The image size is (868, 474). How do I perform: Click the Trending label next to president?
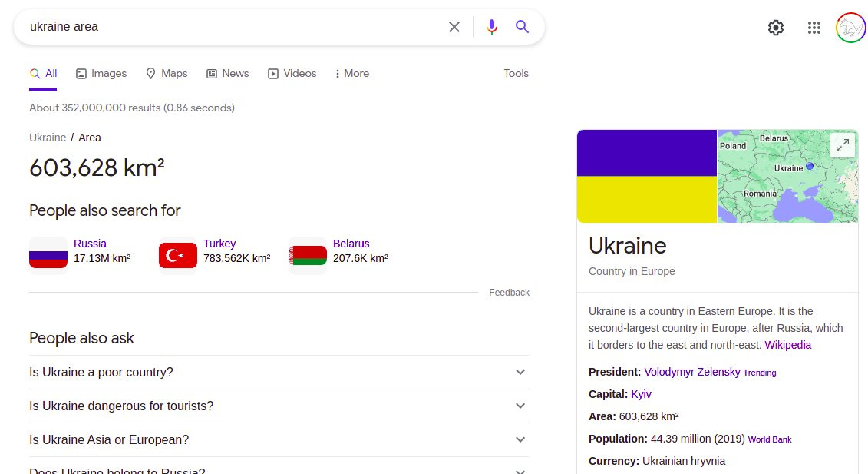(x=760, y=373)
